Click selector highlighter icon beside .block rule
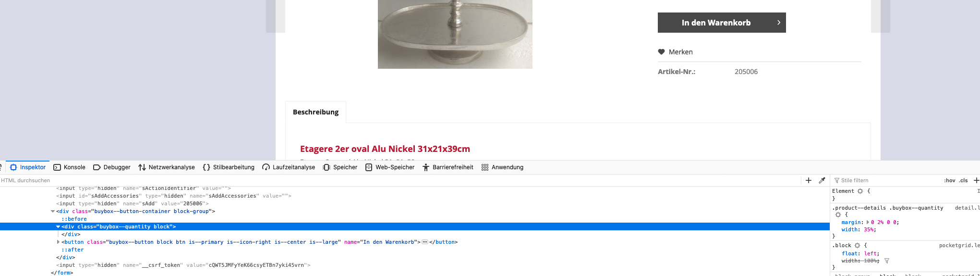980x276 pixels. tap(857, 245)
